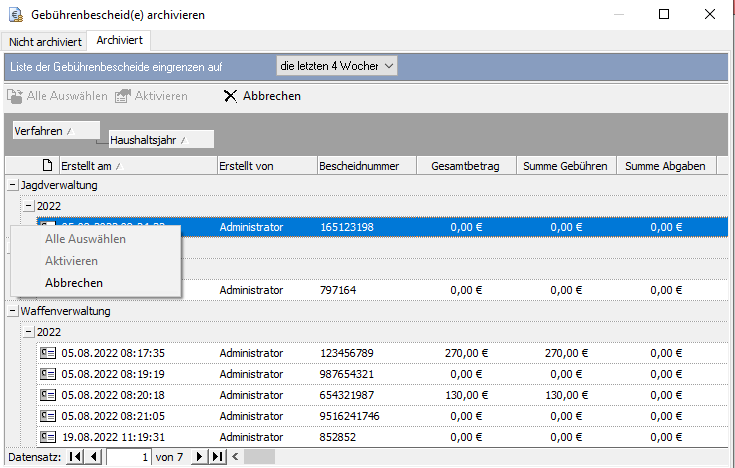Click the horizontal scrollbar thumb at bottom

[x=259, y=457]
